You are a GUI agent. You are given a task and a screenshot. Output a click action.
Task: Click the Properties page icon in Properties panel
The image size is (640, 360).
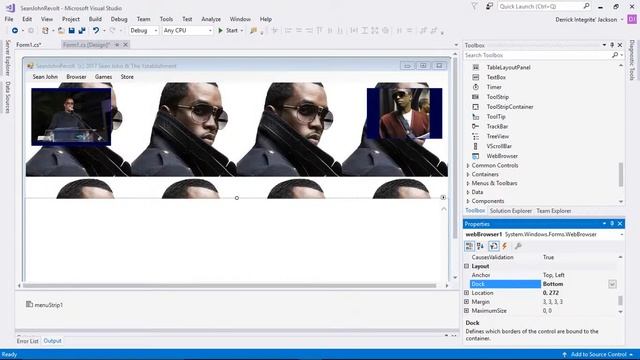pyautogui.click(x=493, y=246)
